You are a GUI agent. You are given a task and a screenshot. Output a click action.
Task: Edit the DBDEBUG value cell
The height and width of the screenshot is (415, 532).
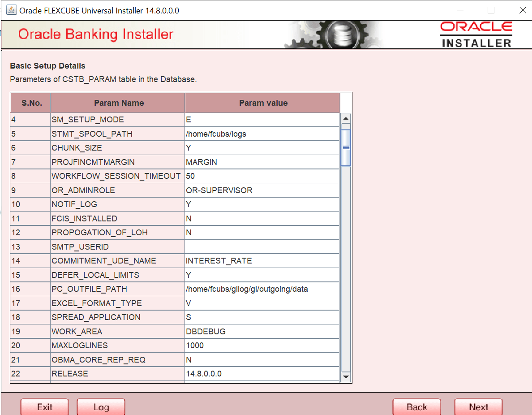(x=262, y=331)
